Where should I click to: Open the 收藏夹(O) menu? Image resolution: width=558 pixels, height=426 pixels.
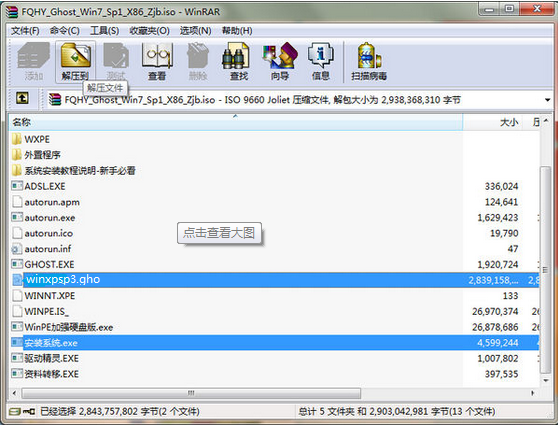click(x=149, y=31)
